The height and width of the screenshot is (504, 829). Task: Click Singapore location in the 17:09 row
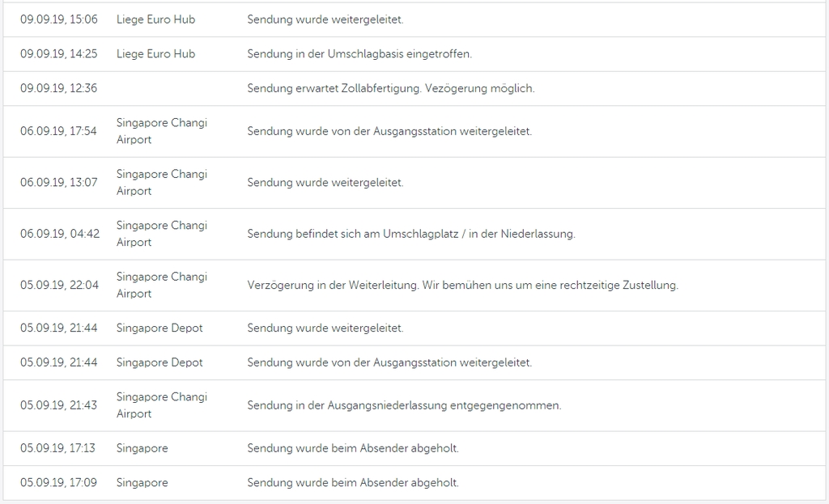coord(142,483)
